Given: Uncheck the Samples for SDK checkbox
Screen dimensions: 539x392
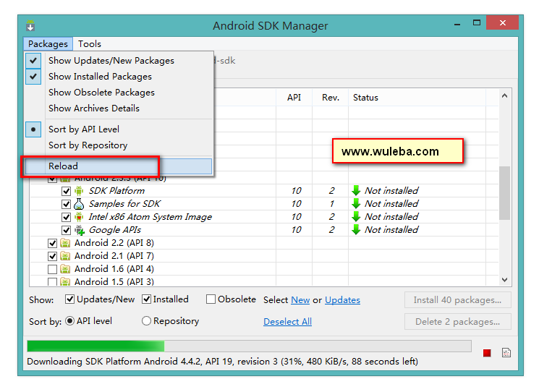Looking at the screenshot, I should [66, 204].
